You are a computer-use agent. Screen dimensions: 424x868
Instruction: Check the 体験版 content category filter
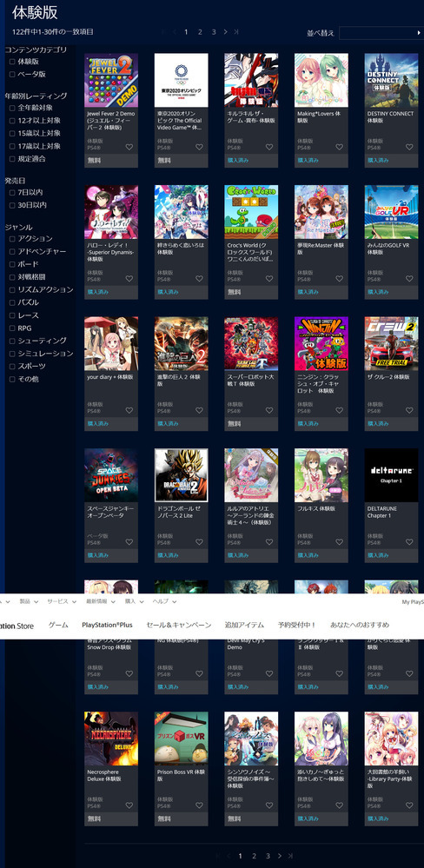click(x=13, y=62)
